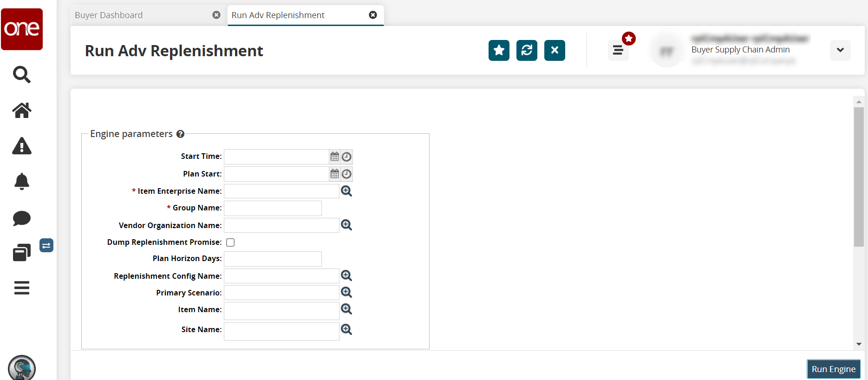Go to home via house icon
868x380 pixels.
tap(22, 110)
